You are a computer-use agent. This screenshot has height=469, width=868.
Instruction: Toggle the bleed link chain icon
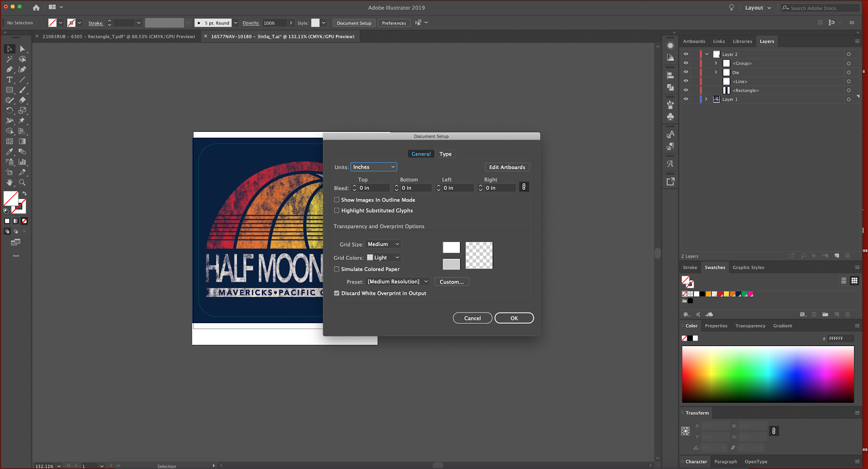coord(524,187)
